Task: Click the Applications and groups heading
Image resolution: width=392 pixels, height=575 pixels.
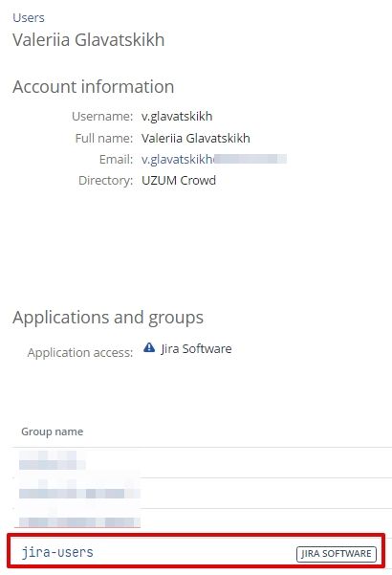Action: [108, 318]
